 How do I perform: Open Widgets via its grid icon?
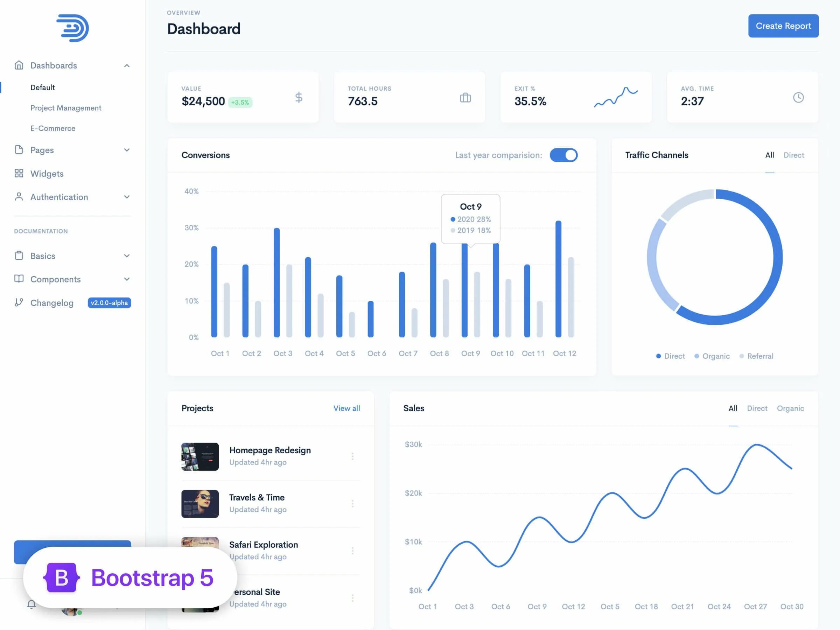(x=19, y=174)
